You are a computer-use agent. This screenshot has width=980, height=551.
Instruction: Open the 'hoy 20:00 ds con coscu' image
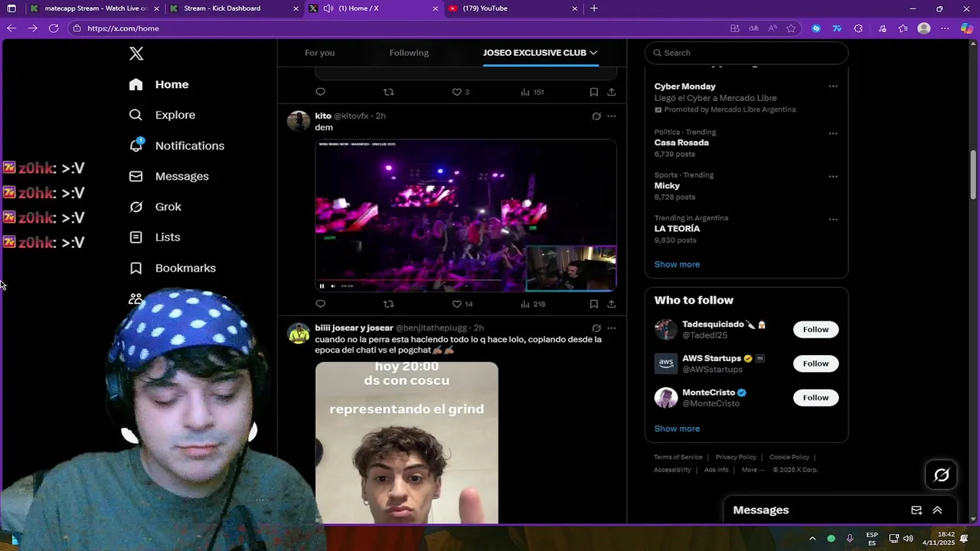407,442
